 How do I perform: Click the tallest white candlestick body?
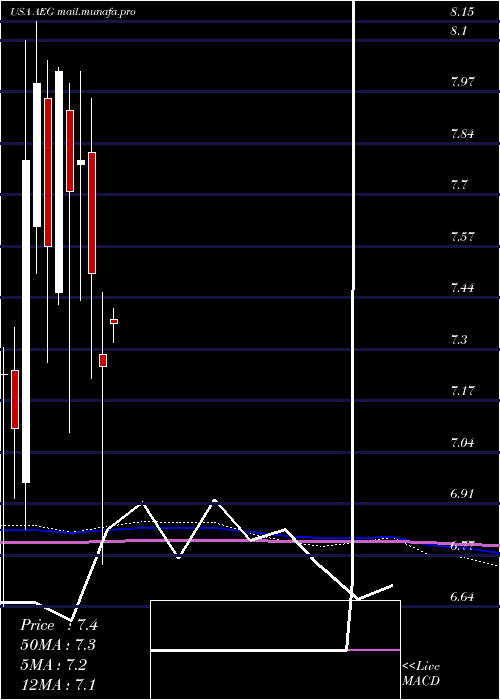click(26, 321)
